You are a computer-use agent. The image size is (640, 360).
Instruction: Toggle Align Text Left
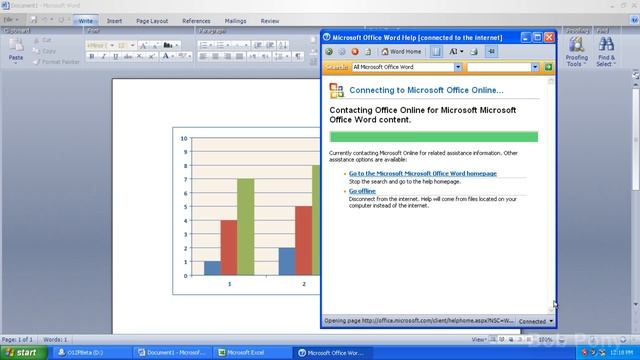pyautogui.click(x=203, y=56)
